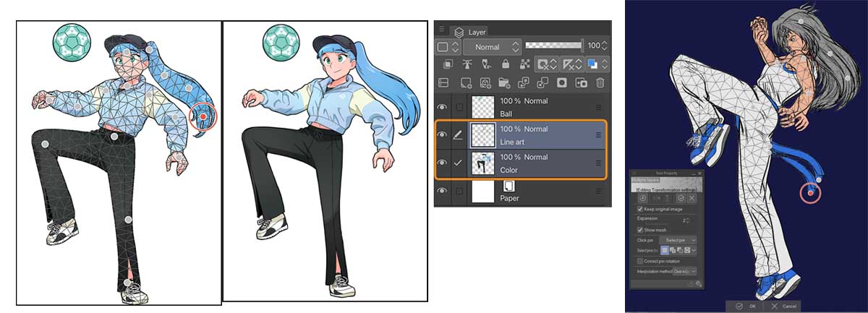Click the Color layer thumbnail

click(x=482, y=163)
